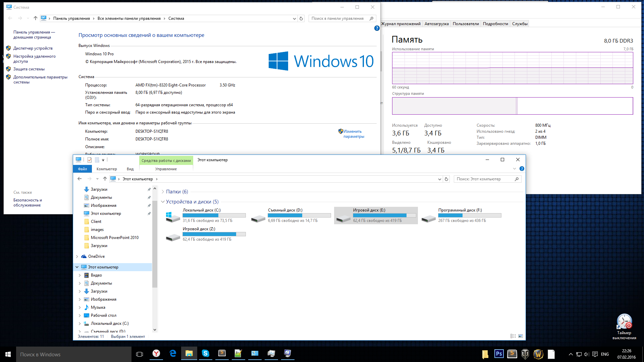The width and height of the screenshot is (644, 362).
Task: Select Средства работы с дисками context tab
Action: pos(166,161)
